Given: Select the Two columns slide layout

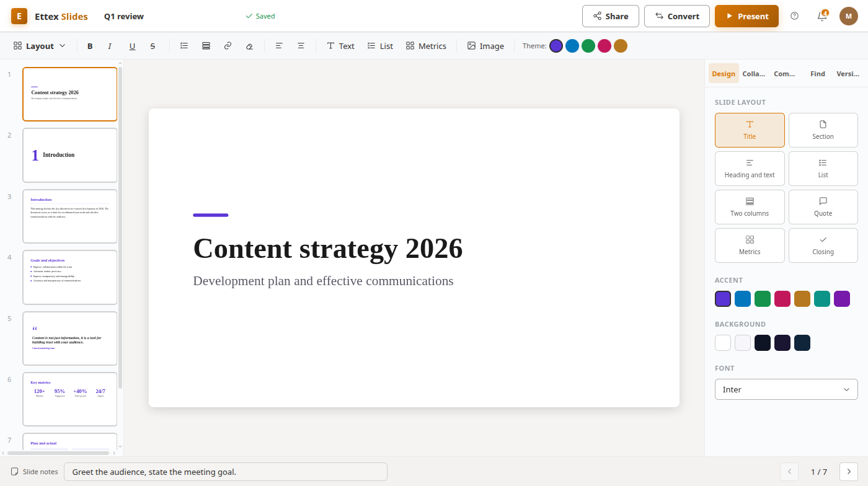Looking at the screenshot, I should tap(750, 207).
